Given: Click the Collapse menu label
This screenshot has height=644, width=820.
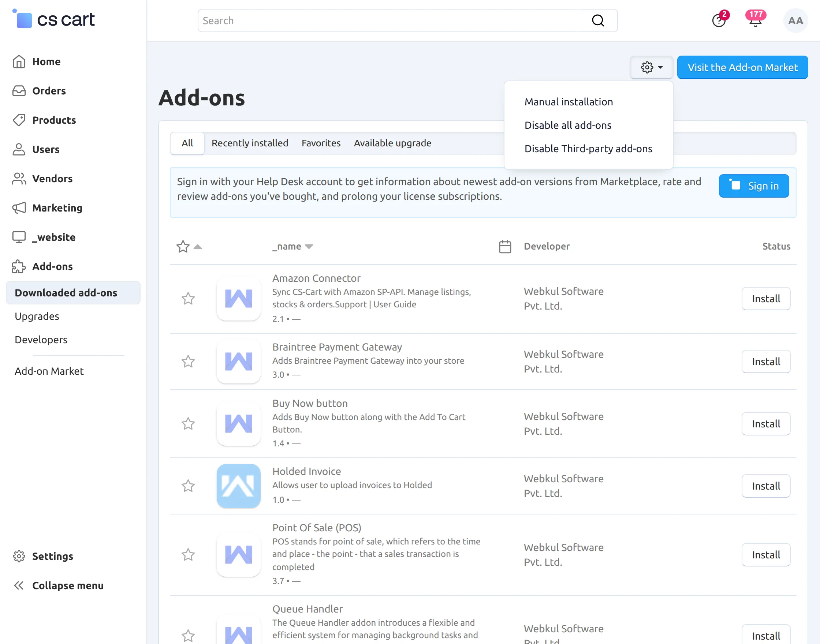Looking at the screenshot, I should tap(68, 585).
